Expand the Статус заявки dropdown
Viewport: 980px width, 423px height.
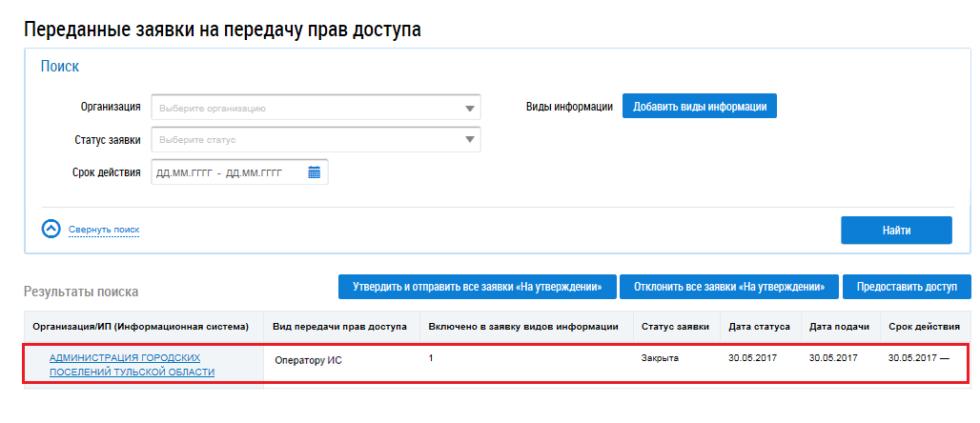(x=468, y=140)
